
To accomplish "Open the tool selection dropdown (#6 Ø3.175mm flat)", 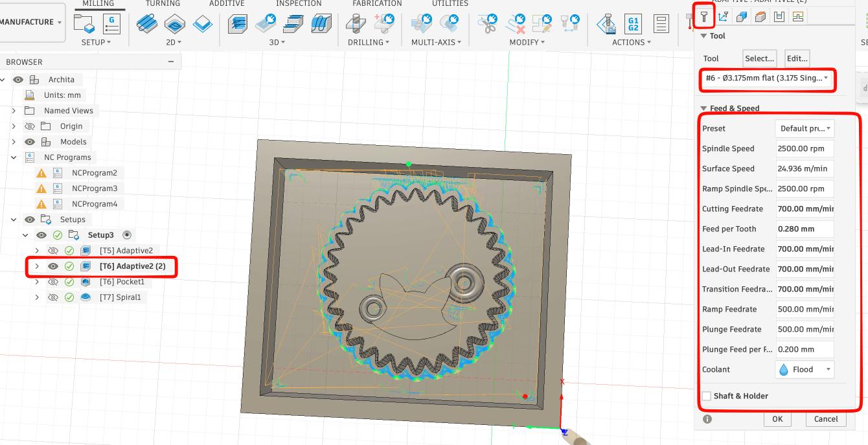I will pos(768,78).
